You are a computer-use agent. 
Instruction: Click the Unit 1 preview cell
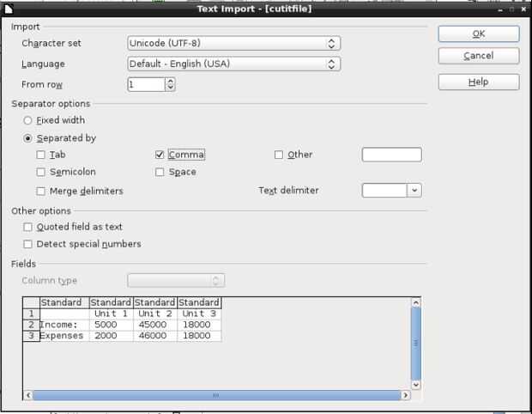pos(111,314)
